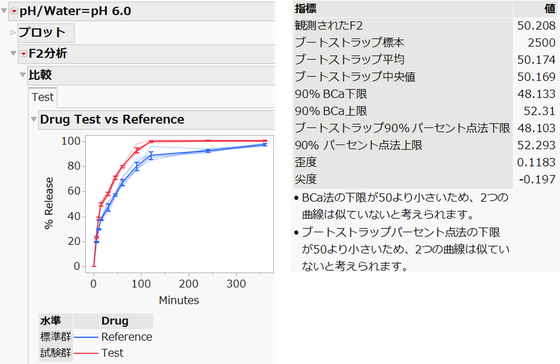
Task: Select the 90% パーセント点法上限 label
Action: pyautogui.click(x=358, y=145)
